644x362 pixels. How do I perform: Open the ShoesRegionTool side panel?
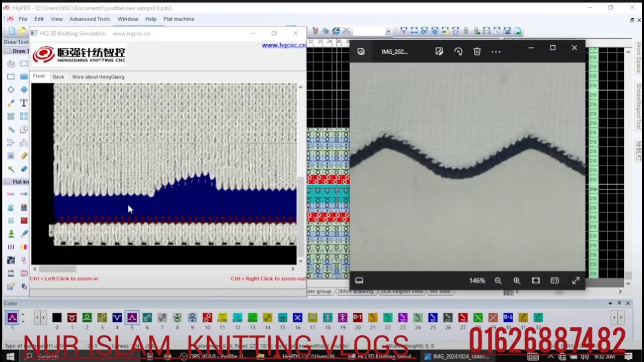point(639,107)
